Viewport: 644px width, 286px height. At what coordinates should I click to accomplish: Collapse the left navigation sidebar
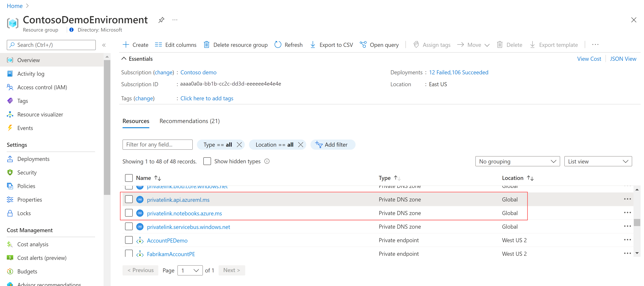click(104, 45)
